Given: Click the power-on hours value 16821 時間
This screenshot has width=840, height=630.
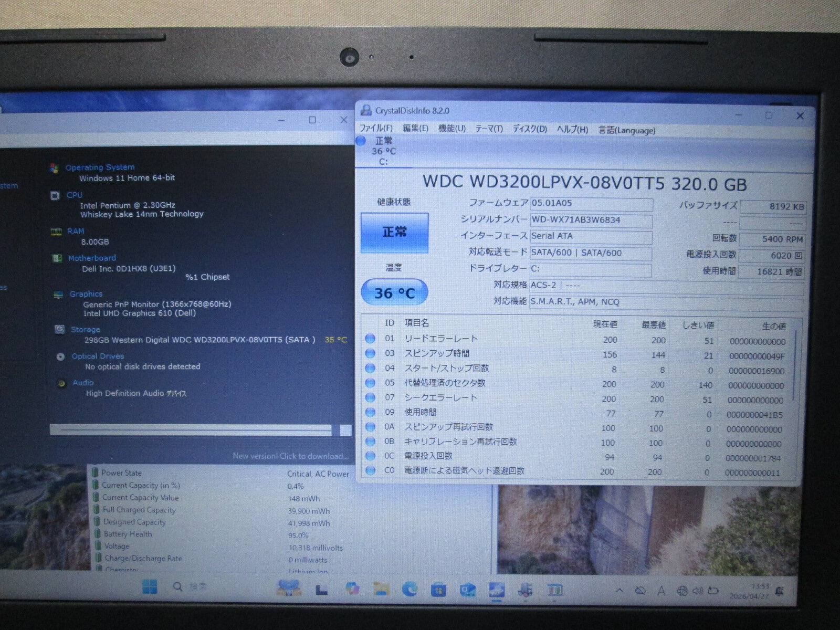Looking at the screenshot, I should [771, 271].
